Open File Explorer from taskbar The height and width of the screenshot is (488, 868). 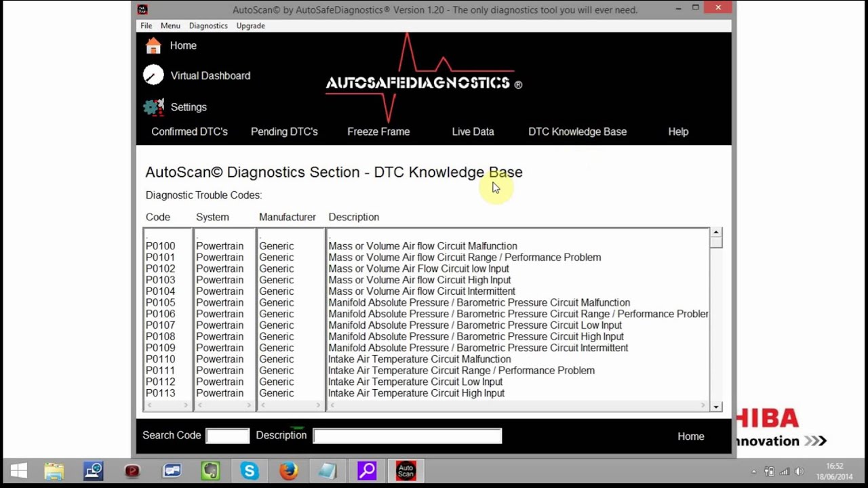54,471
